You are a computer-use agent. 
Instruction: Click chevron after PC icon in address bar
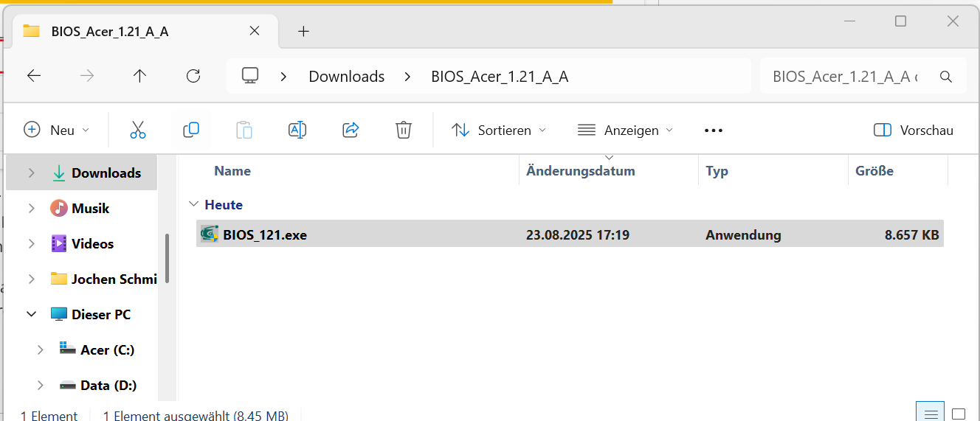coord(283,77)
